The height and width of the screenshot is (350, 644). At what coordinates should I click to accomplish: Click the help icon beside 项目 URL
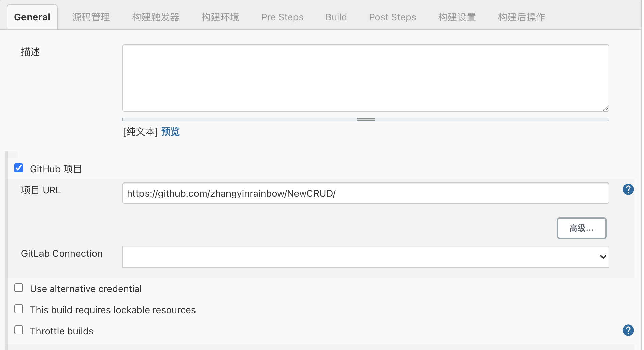628,190
